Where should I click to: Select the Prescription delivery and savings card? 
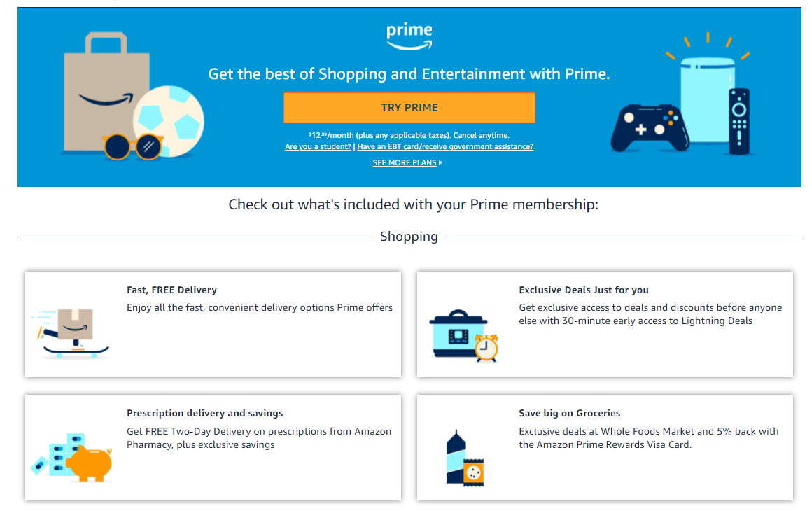coord(213,447)
